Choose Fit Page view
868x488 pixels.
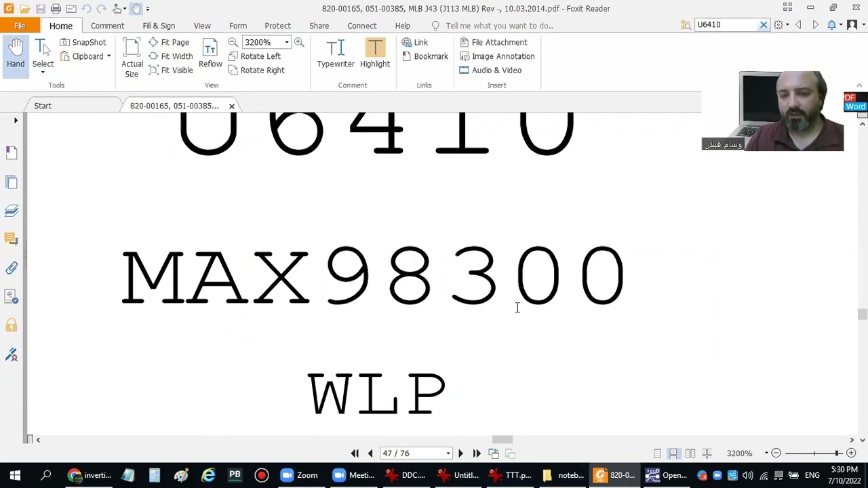[169, 42]
